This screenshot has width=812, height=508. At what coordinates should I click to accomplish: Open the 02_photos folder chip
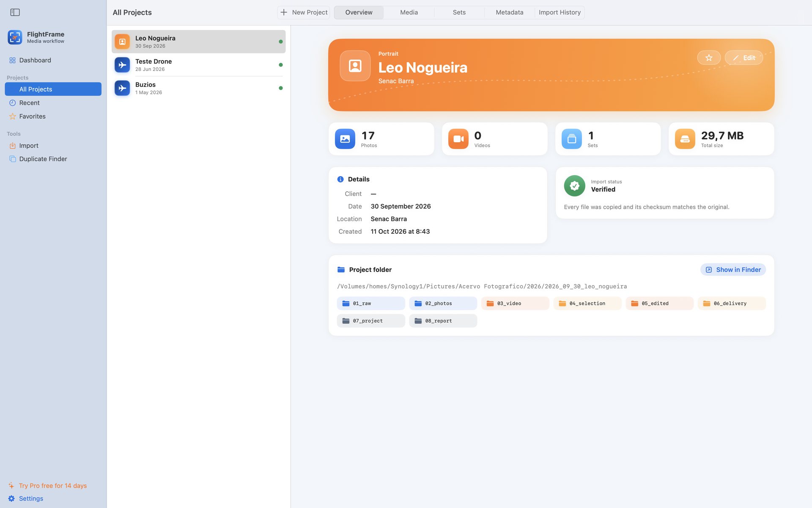tap(443, 304)
